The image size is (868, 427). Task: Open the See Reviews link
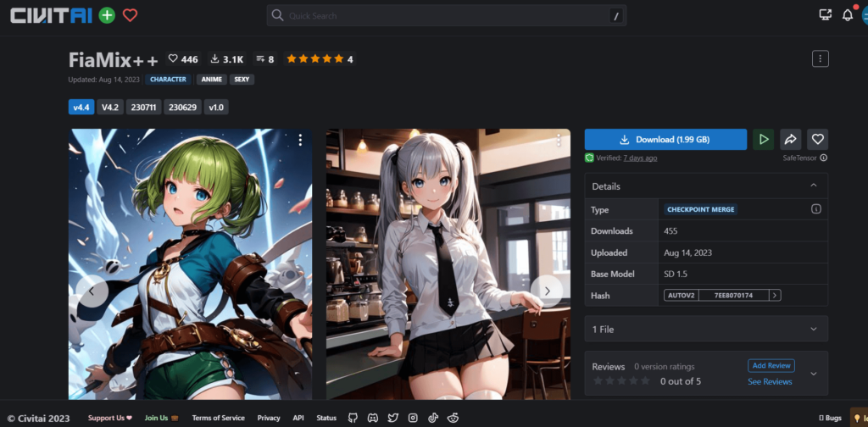pyautogui.click(x=770, y=382)
